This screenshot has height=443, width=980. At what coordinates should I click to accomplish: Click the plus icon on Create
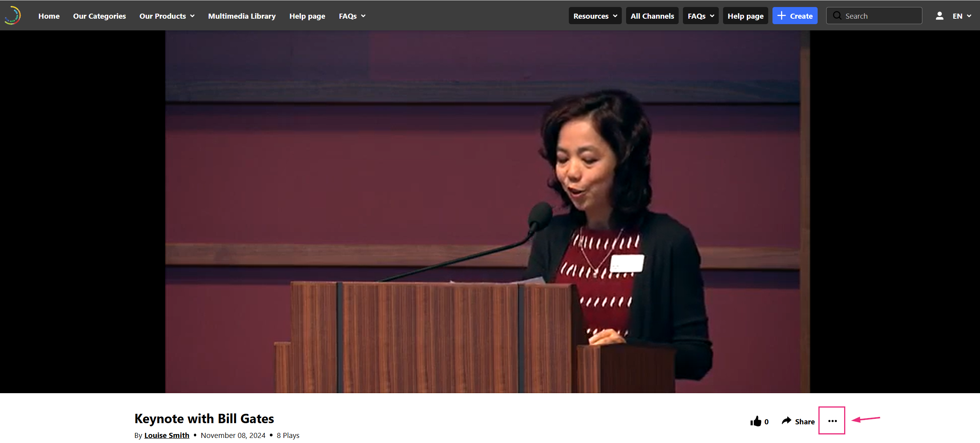781,16
